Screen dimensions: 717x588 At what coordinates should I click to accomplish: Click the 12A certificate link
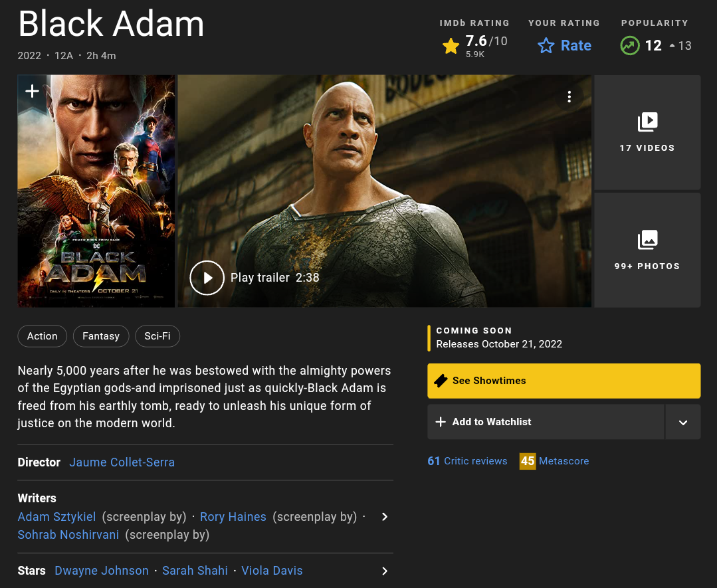coord(64,56)
